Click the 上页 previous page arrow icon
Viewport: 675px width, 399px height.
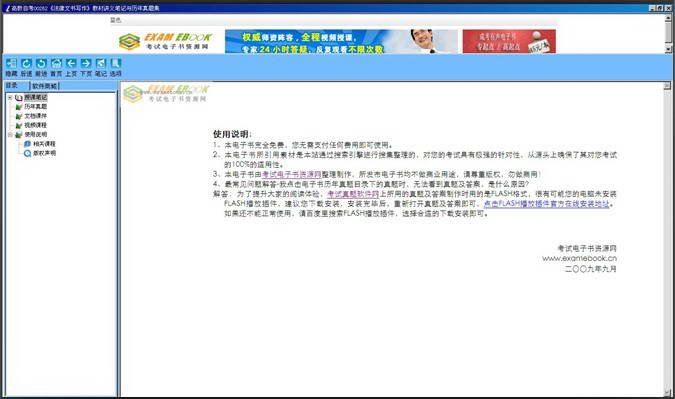[x=71, y=64]
